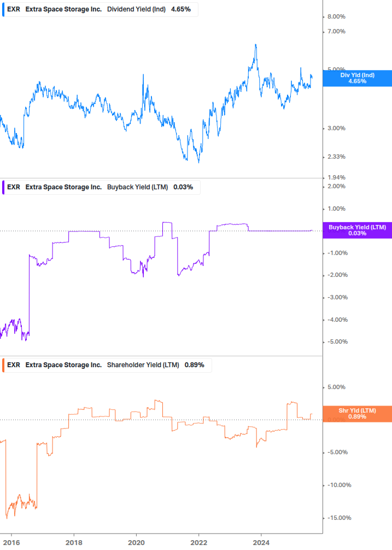The image size is (392, 550).
Task: Click the orange color bar beside Shareholder Yield legend
Action: pyautogui.click(x=3, y=365)
